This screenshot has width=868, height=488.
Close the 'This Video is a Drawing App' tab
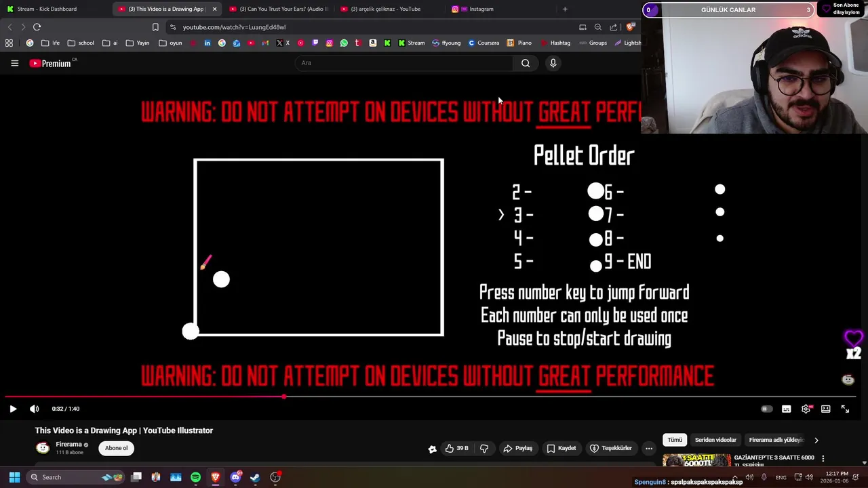pyautogui.click(x=214, y=9)
